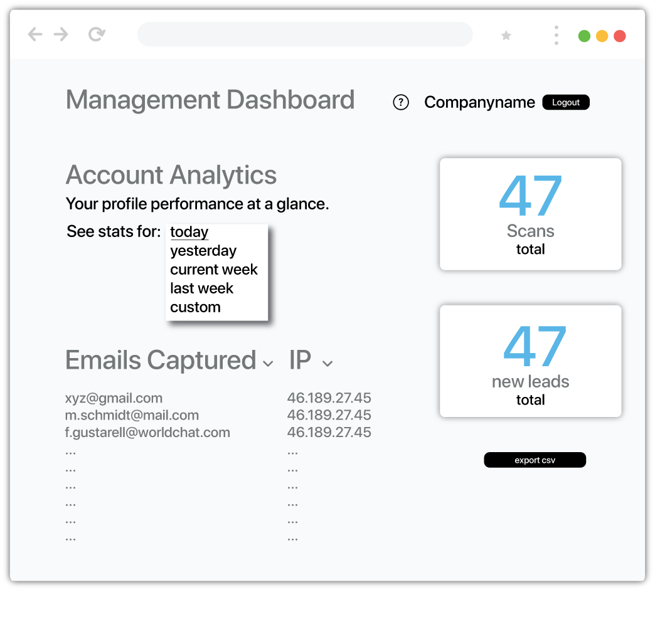The height and width of the screenshot is (644, 655).
Task: Expand the IP column sort chevron
Action: pos(327,364)
